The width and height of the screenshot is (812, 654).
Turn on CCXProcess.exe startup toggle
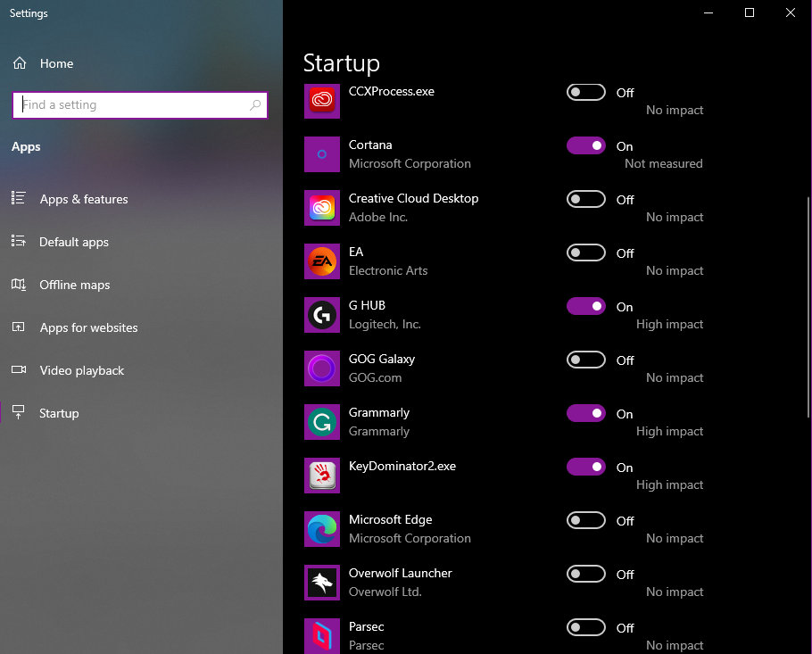586,92
